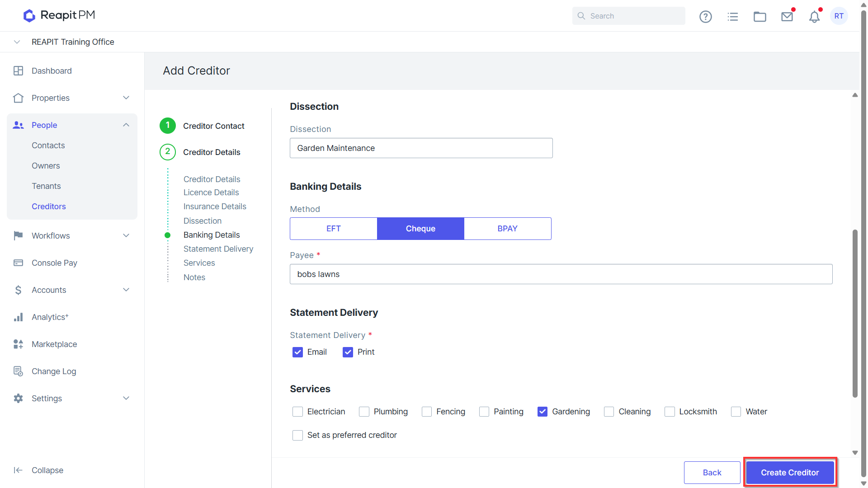
Task: Open the mail inbox icon
Action: pos(787,17)
